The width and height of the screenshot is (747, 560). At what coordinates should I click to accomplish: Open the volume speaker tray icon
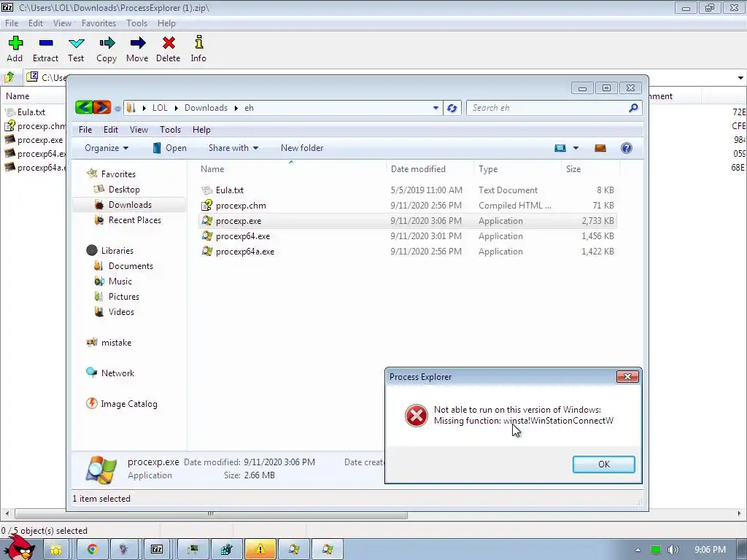click(x=673, y=550)
